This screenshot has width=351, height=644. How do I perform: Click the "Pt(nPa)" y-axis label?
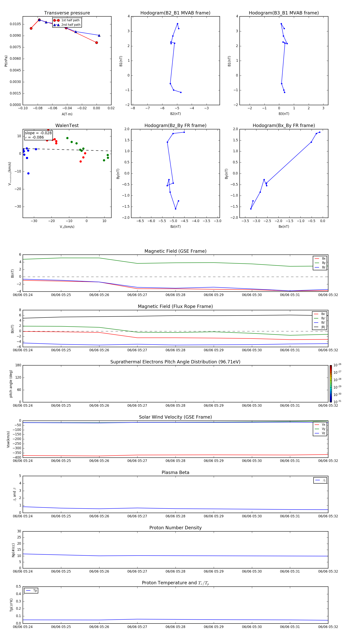[6, 61]
